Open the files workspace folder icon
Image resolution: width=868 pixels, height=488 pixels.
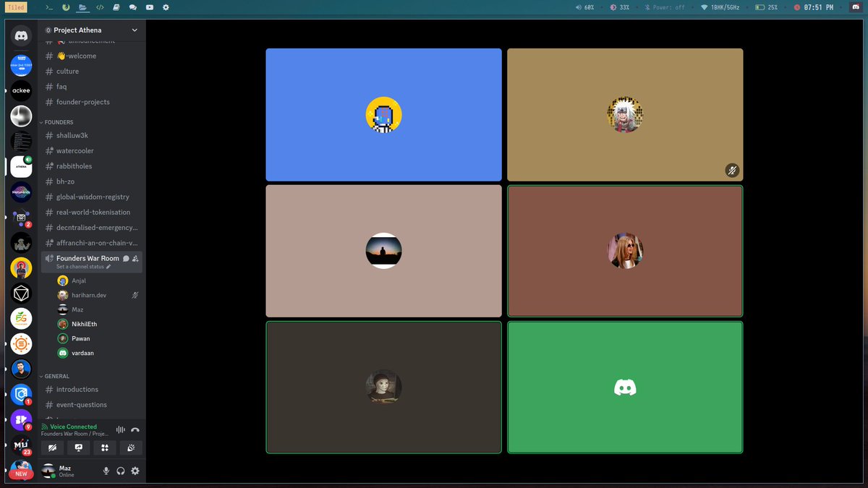click(82, 7)
